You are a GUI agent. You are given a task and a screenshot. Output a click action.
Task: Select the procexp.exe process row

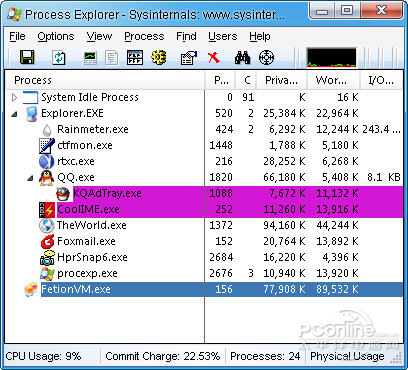pyautogui.click(x=204, y=273)
